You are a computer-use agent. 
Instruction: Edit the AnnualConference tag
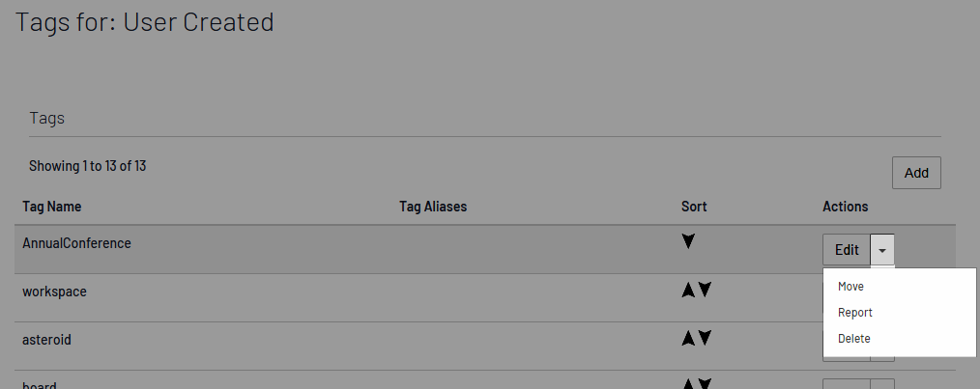point(847,250)
